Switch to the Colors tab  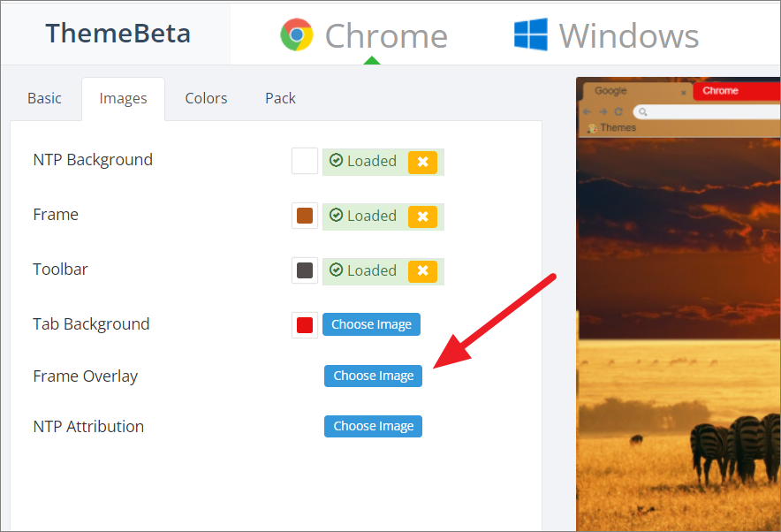point(206,98)
